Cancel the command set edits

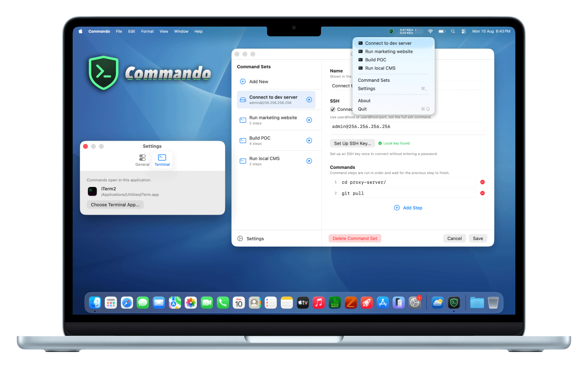tap(454, 238)
